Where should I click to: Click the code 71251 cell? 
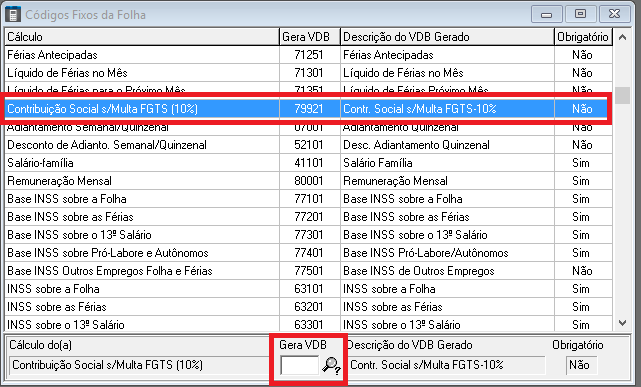click(310, 55)
